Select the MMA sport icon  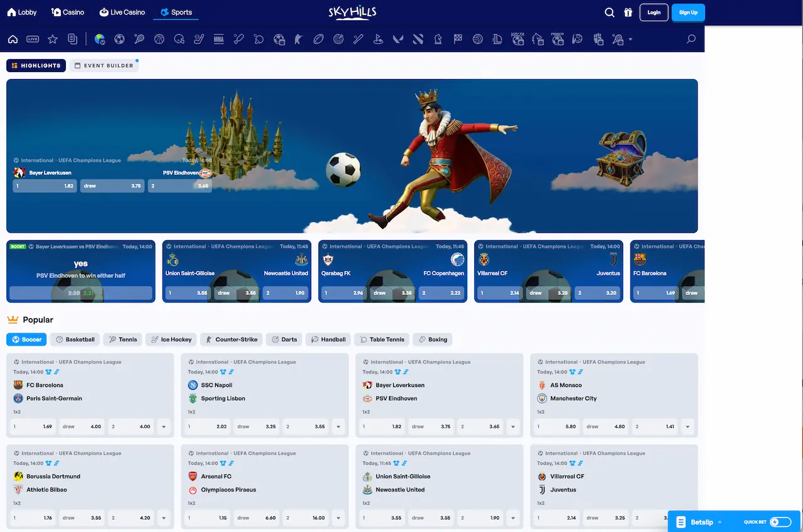(219, 39)
